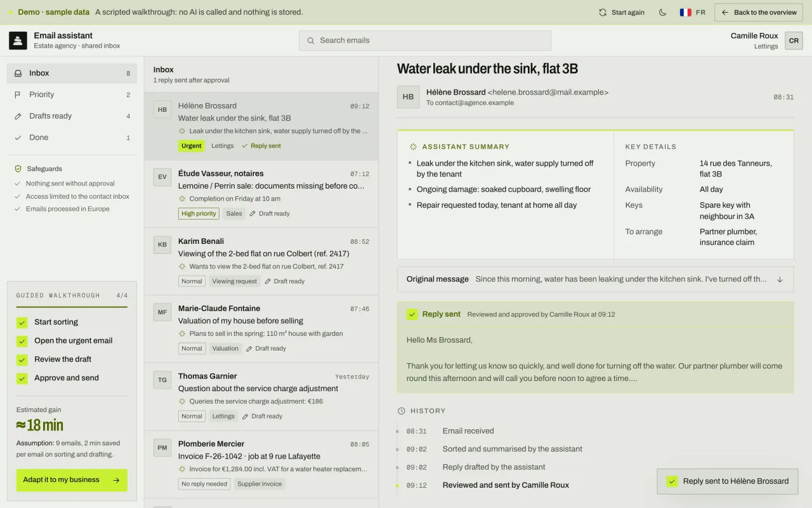Click the HB avatar in email header

(408, 97)
